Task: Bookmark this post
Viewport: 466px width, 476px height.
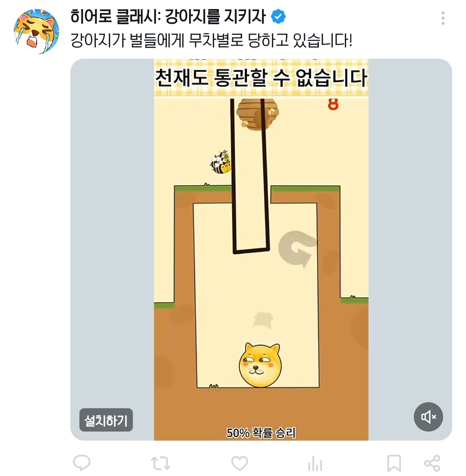Action: tap(394, 463)
